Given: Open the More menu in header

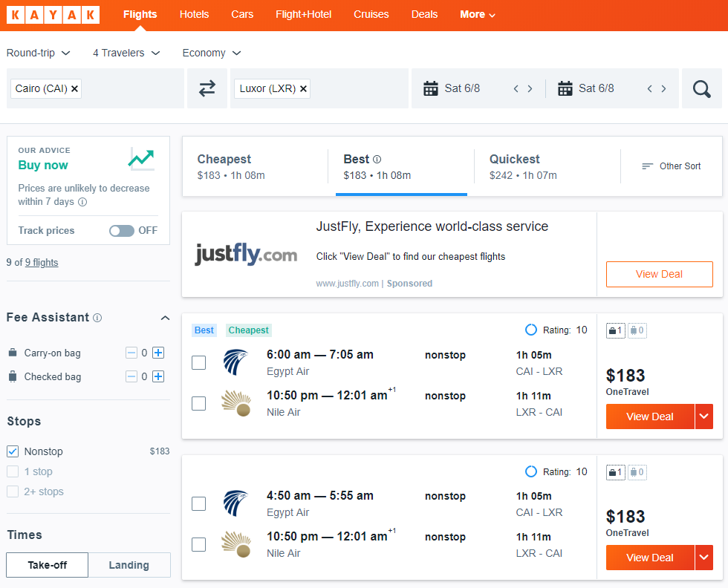Looking at the screenshot, I should click(x=477, y=14).
